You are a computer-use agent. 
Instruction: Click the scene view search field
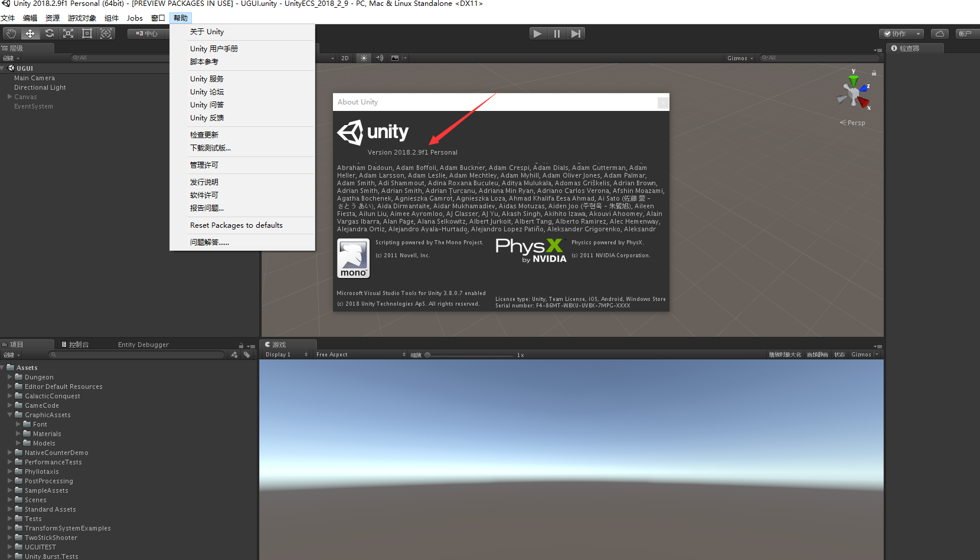[x=819, y=58]
